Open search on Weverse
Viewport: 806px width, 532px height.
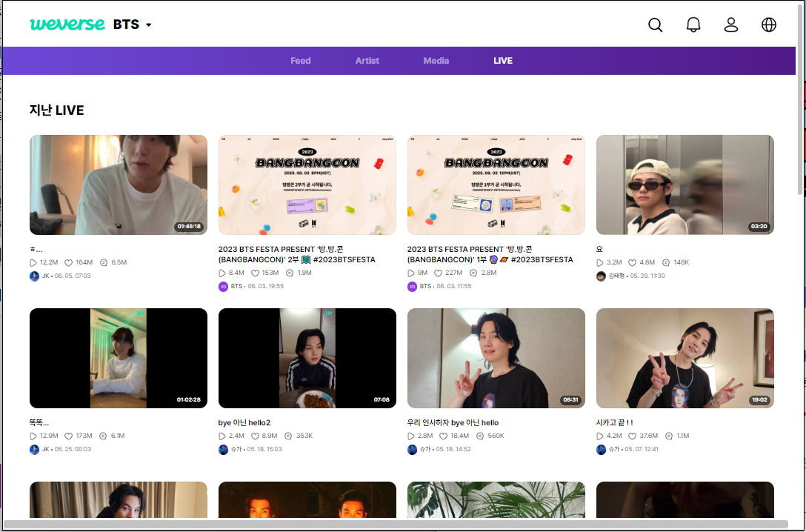point(655,24)
